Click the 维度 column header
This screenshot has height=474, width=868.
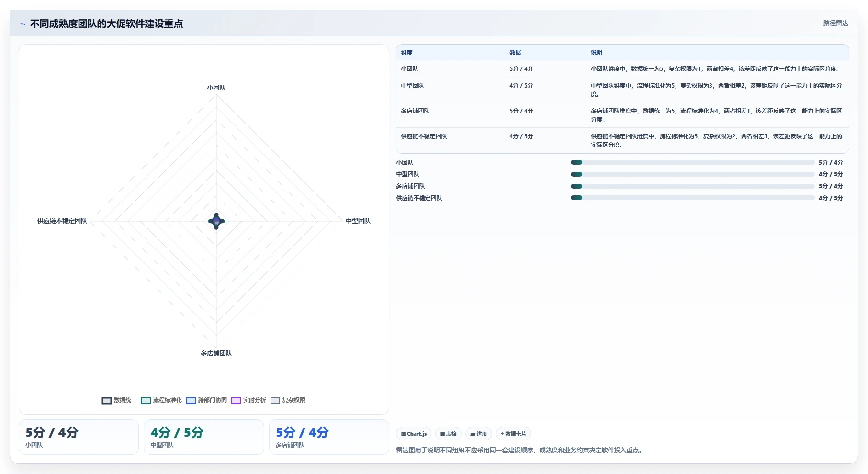pos(406,53)
